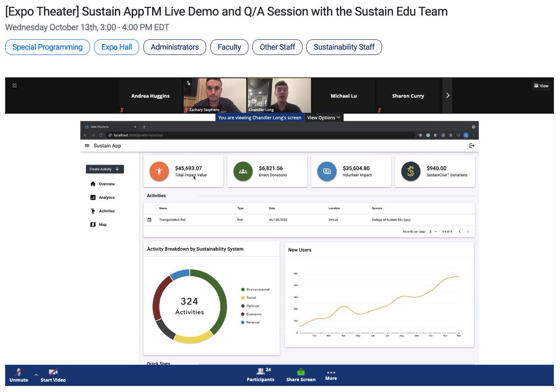Open the Map sidebar item
560x392 pixels.
click(98, 224)
